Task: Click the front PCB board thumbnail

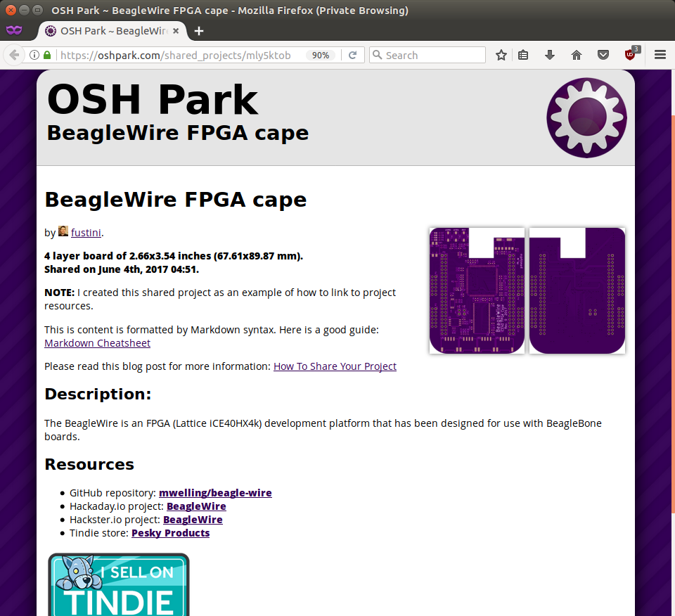Action: pos(477,290)
